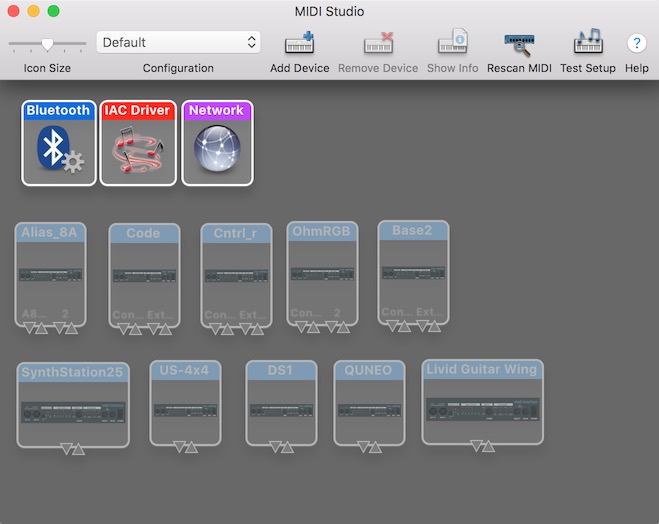This screenshot has width=659, height=524.
Task: Zoom the MIDI Studio window with green button
Action: click(53, 11)
